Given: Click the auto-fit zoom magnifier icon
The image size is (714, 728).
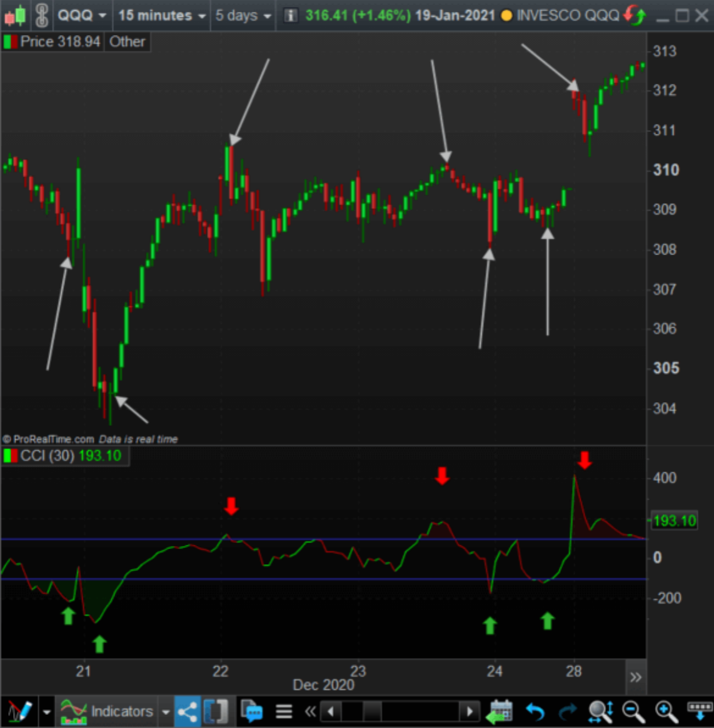Looking at the screenshot, I should pos(601,711).
